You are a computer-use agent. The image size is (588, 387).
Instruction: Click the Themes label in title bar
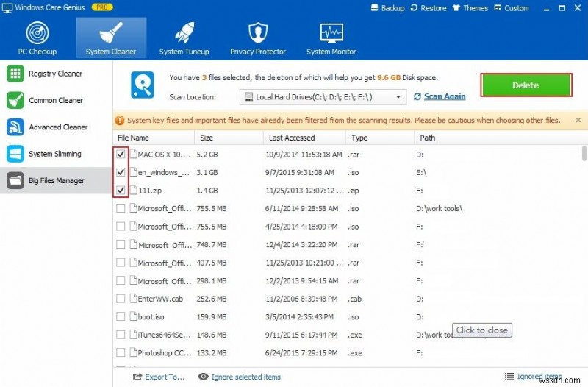coord(476,8)
